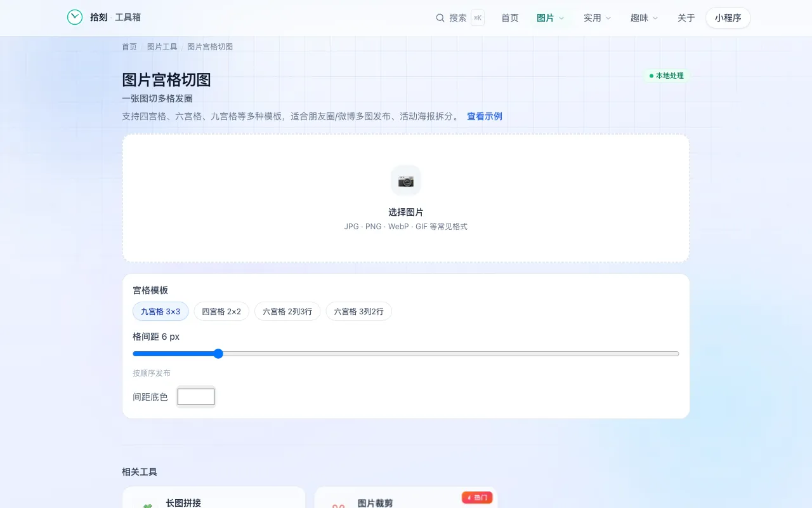Expand the 图片 menu chevron
Screen dimensions: 812x508
[x=561, y=18]
